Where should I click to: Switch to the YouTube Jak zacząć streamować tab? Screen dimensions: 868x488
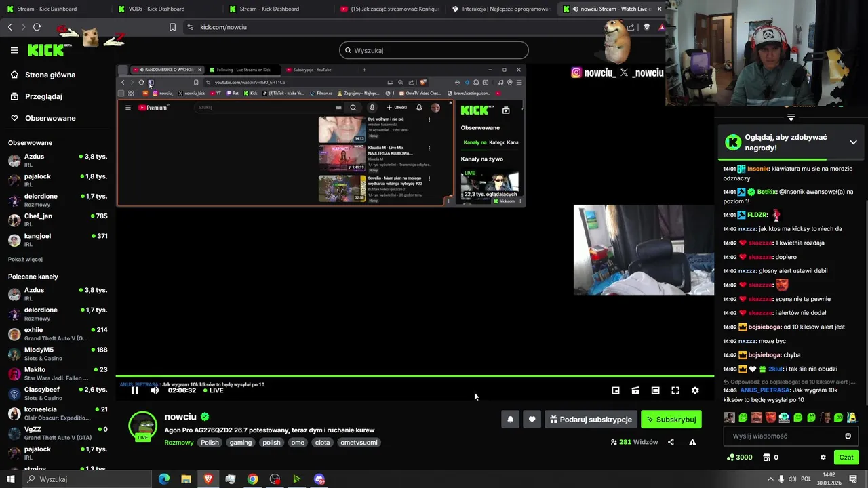coord(389,9)
